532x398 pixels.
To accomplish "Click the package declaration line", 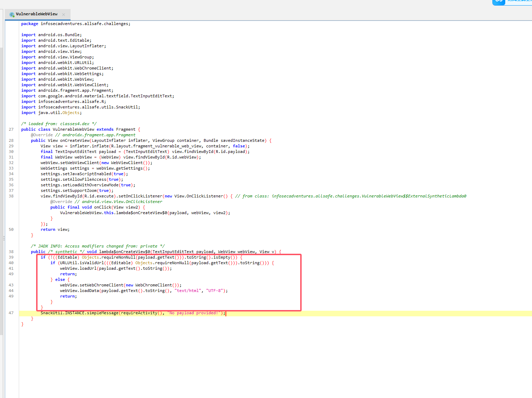I will 76,24.
